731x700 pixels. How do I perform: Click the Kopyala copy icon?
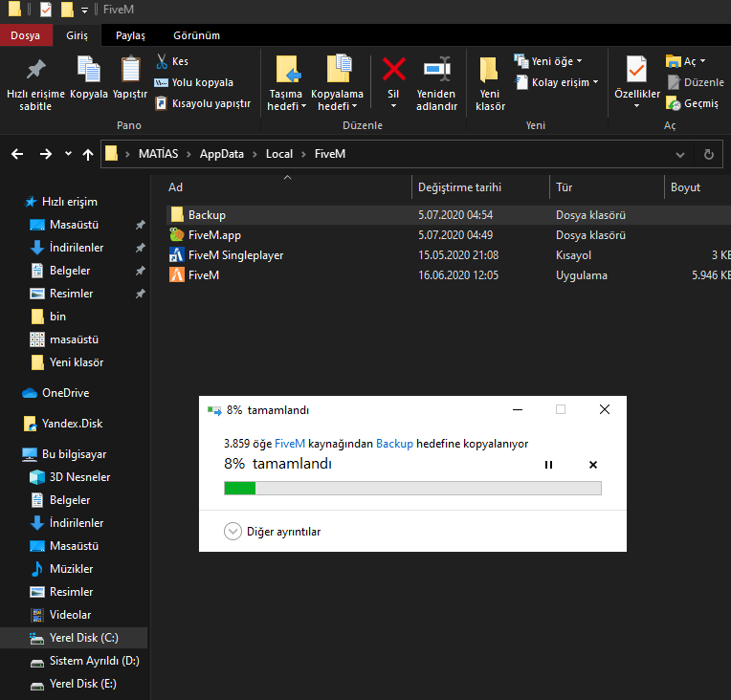click(x=89, y=70)
